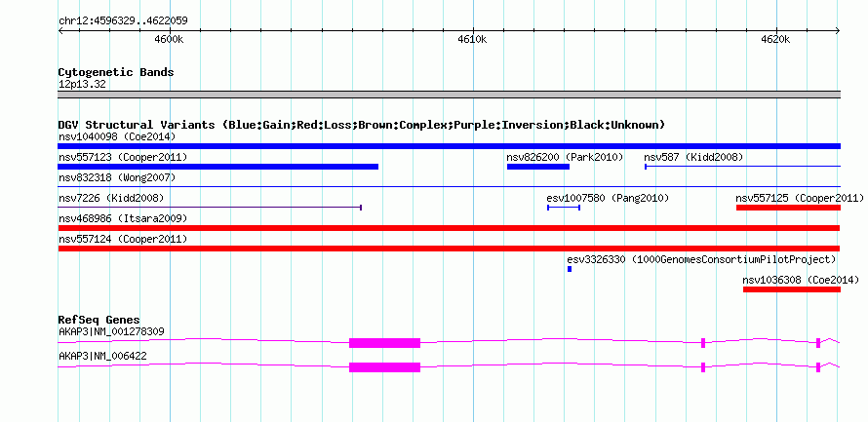Click the nsv1036308 (Coe2014) label
This screenshot has width=868, height=422.
[801, 280]
